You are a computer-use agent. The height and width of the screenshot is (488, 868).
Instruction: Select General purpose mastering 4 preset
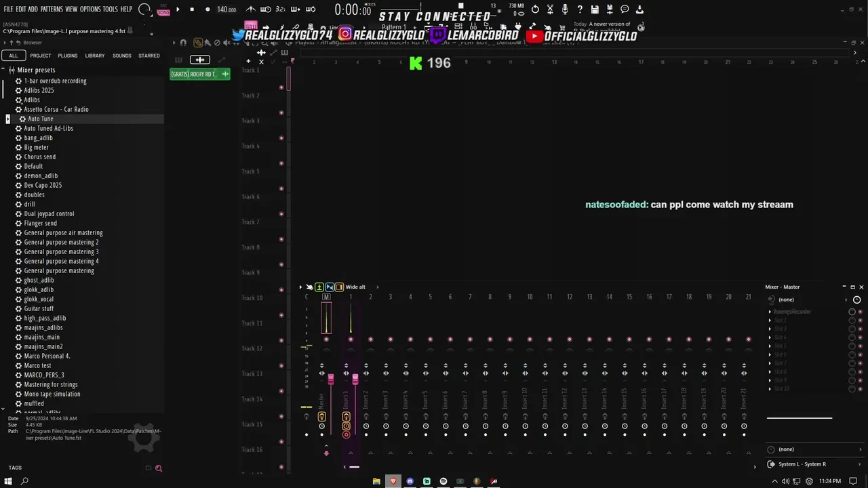61,261
